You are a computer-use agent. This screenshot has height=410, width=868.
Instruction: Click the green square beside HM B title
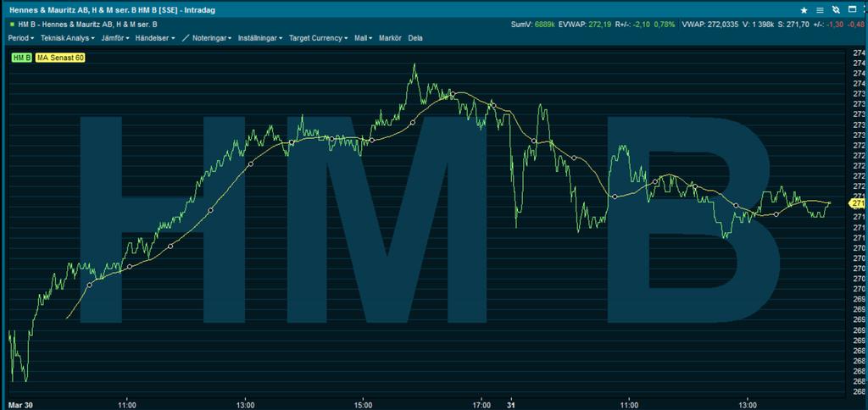pos(12,25)
